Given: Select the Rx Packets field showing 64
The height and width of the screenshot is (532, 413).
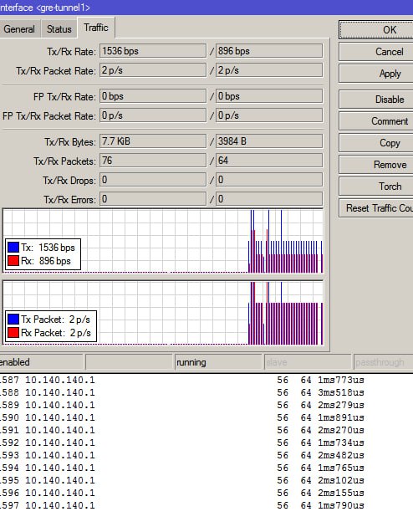Looking at the screenshot, I should coord(269,161).
